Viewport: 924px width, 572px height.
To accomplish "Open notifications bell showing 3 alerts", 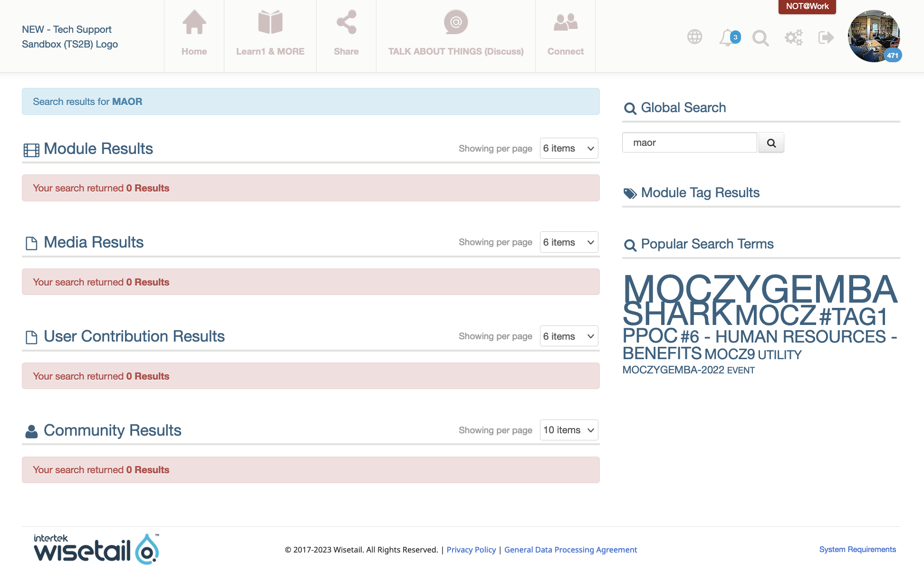I will [x=726, y=38].
